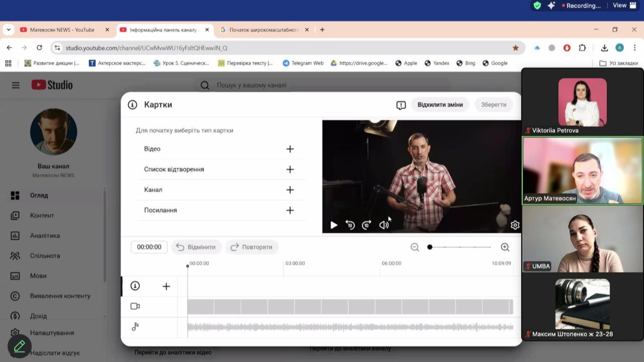Open player settings gear icon
The image size is (644, 362).
point(515,225)
